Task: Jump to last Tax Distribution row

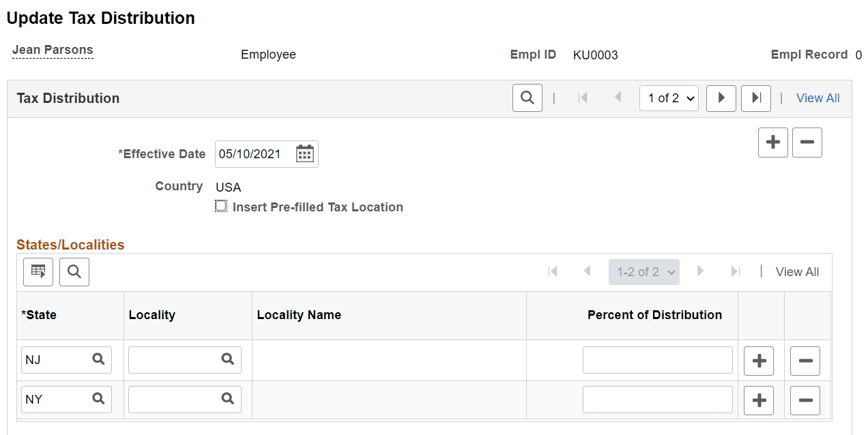Action: click(x=756, y=98)
